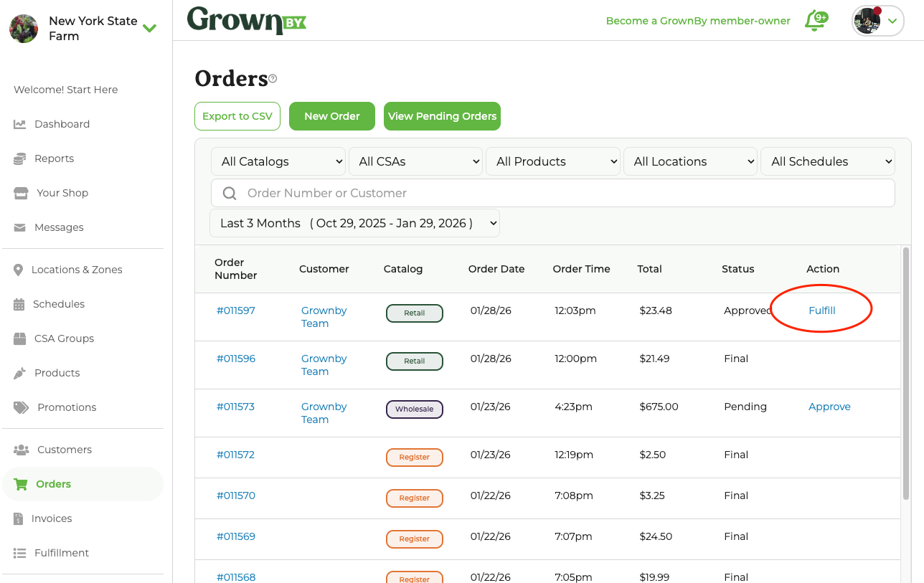
Task: Click the help icon next to Orders
Action: tap(273, 79)
